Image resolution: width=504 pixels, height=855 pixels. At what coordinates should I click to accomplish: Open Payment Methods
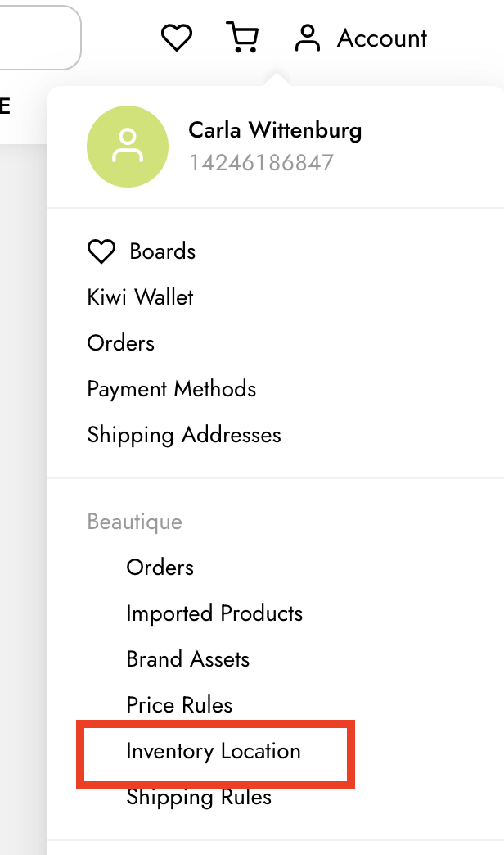tap(172, 389)
